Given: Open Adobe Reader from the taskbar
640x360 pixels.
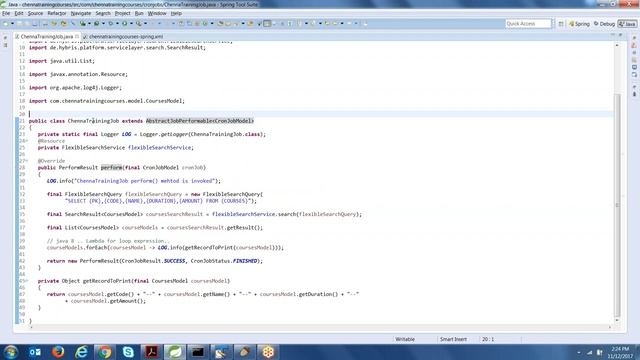Looking at the screenshot, I should point(151,352).
